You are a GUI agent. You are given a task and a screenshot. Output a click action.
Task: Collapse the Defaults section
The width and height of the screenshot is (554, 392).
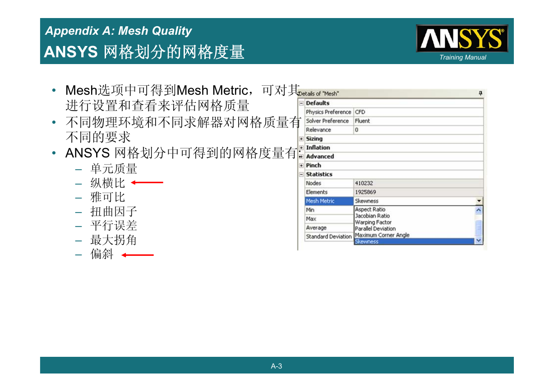coord(301,103)
